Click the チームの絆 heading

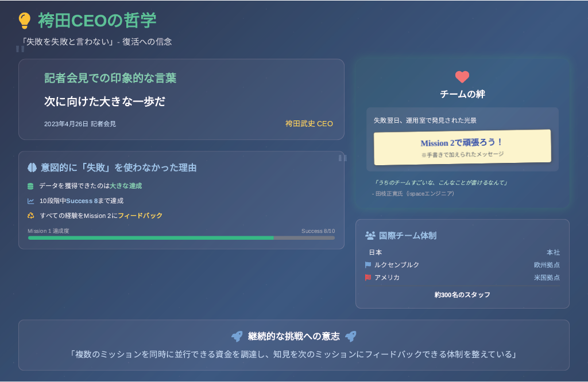(462, 94)
